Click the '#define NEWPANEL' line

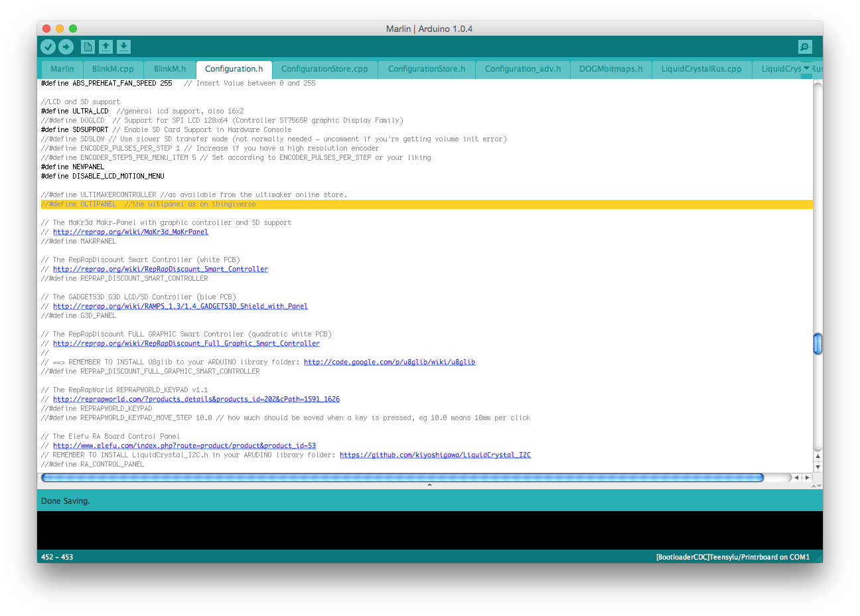(x=72, y=167)
